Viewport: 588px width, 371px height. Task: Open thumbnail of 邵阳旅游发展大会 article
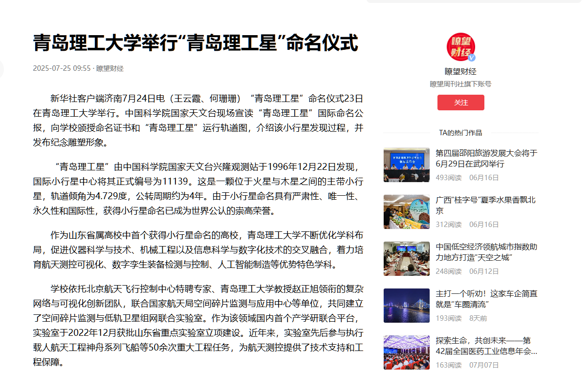tap(406, 165)
